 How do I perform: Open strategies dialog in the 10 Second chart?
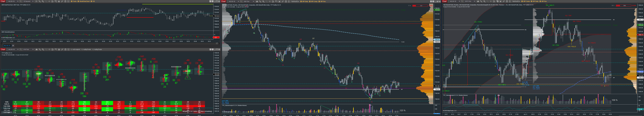62,1
